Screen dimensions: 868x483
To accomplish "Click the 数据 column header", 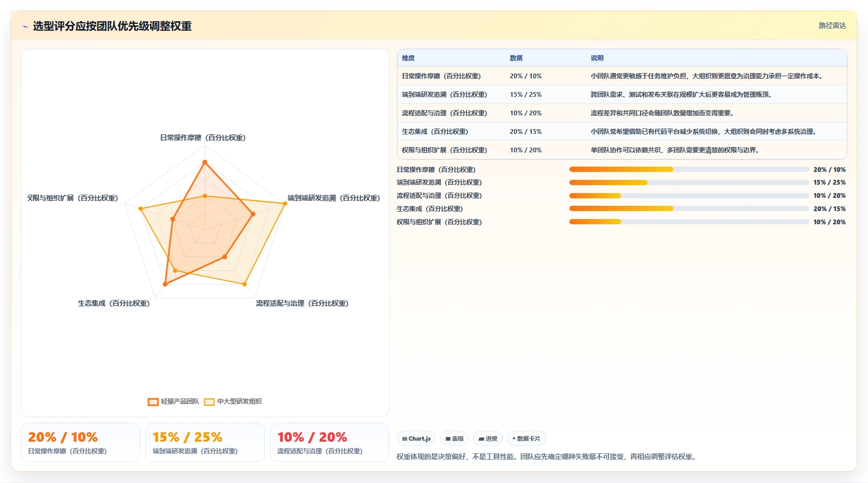I will (x=516, y=58).
